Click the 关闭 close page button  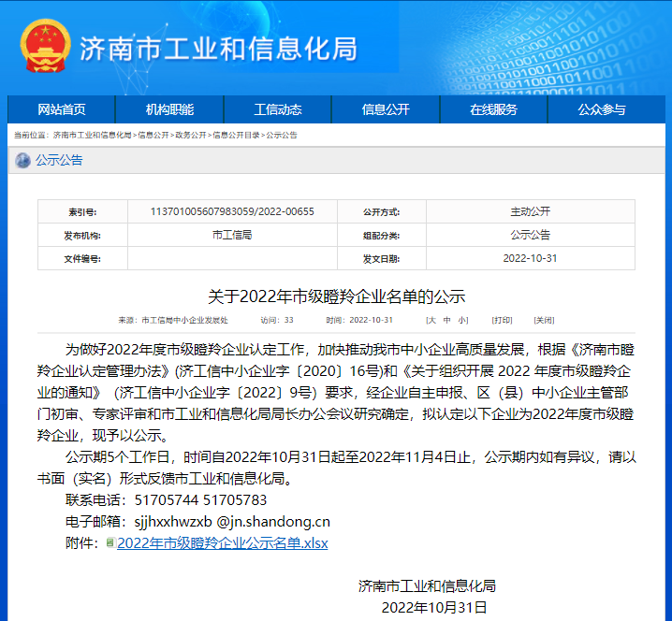click(544, 321)
